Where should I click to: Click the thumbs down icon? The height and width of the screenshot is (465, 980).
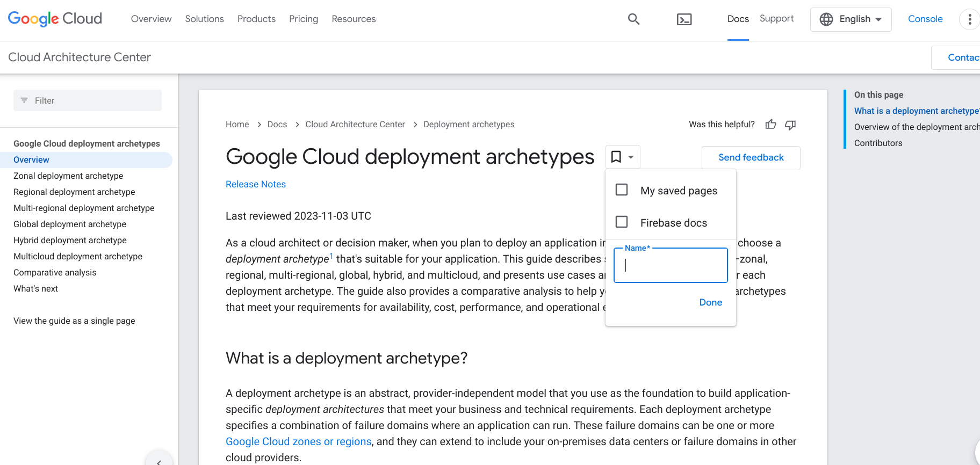pyautogui.click(x=790, y=125)
